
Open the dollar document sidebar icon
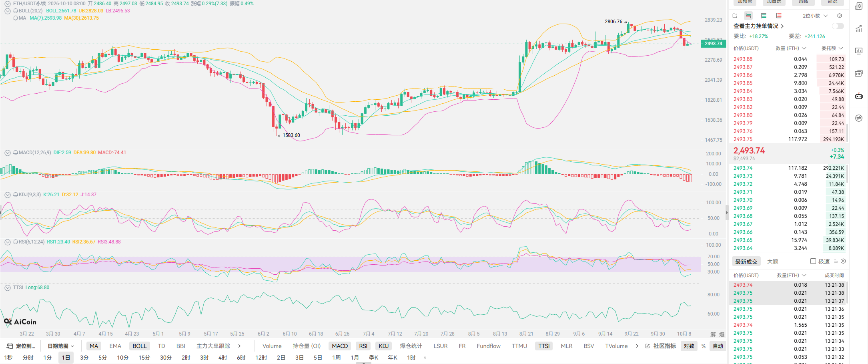point(859,6)
